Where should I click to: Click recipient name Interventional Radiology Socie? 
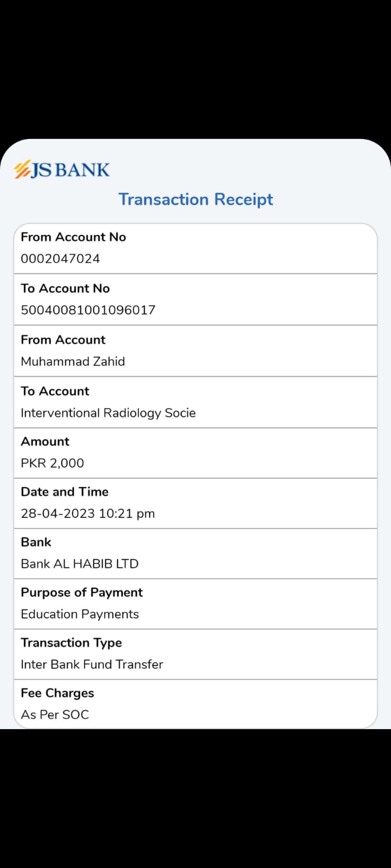[108, 413]
